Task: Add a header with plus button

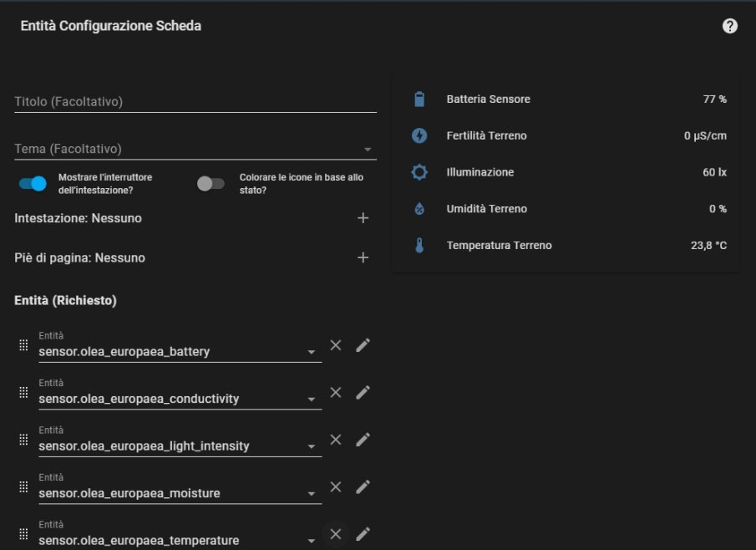Action: [363, 218]
